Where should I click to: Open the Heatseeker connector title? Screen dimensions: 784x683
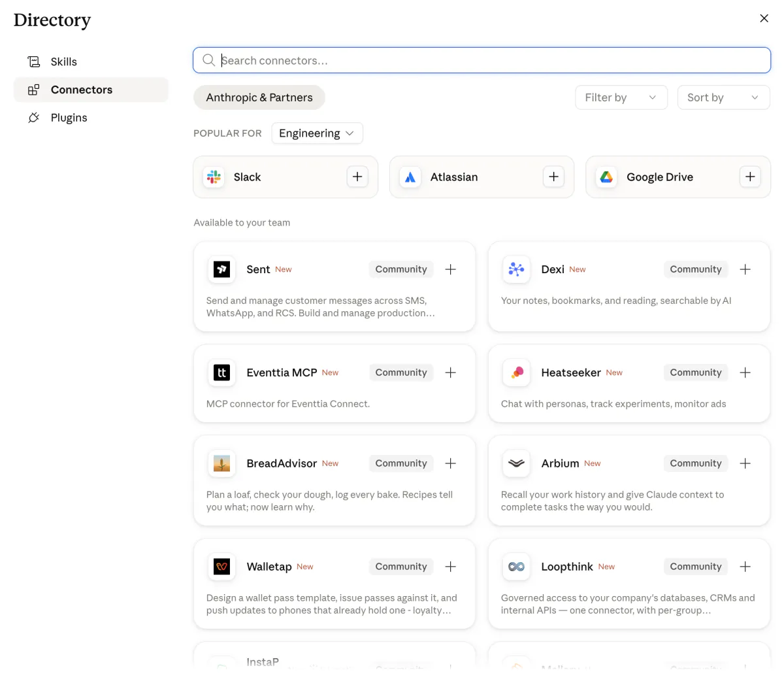[571, 373]
